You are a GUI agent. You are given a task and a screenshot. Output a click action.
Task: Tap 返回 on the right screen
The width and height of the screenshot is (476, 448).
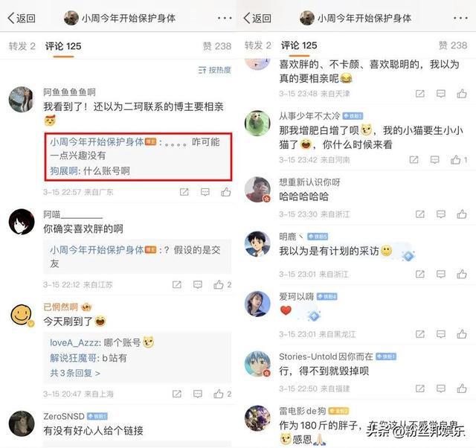tap(257, 18)
